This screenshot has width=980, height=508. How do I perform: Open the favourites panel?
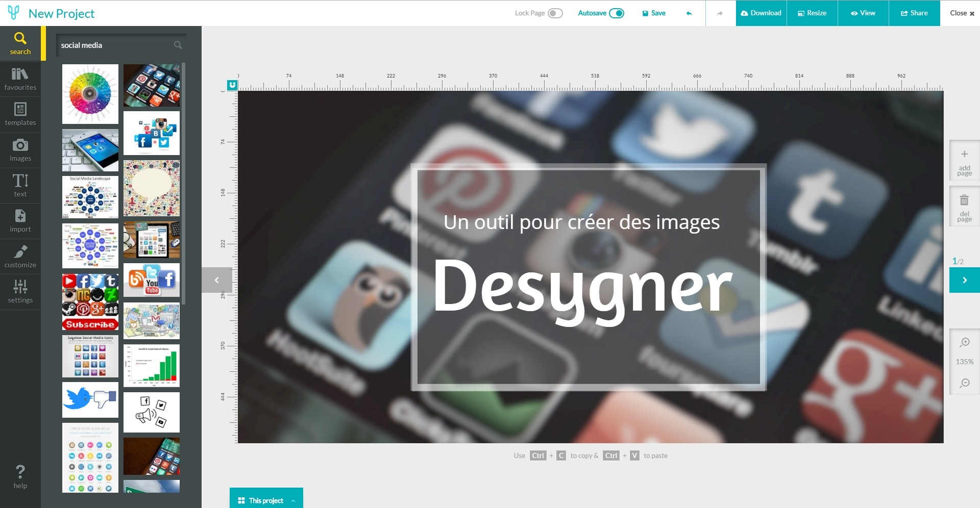20,79
